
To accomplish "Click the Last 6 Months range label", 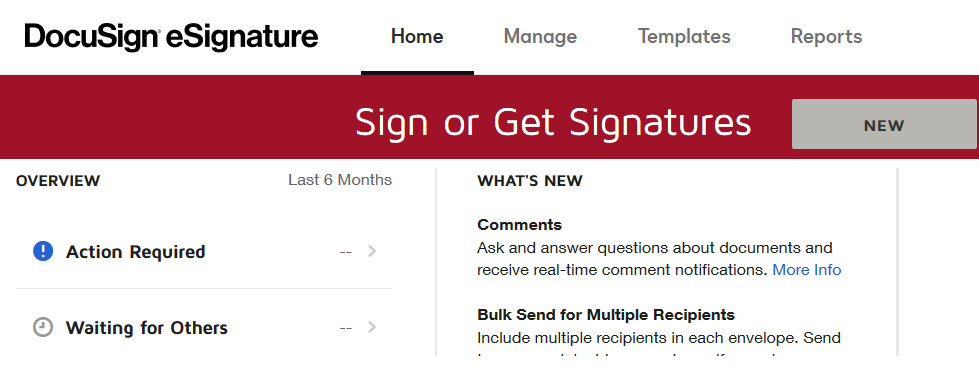I will [x=340, y=180].
